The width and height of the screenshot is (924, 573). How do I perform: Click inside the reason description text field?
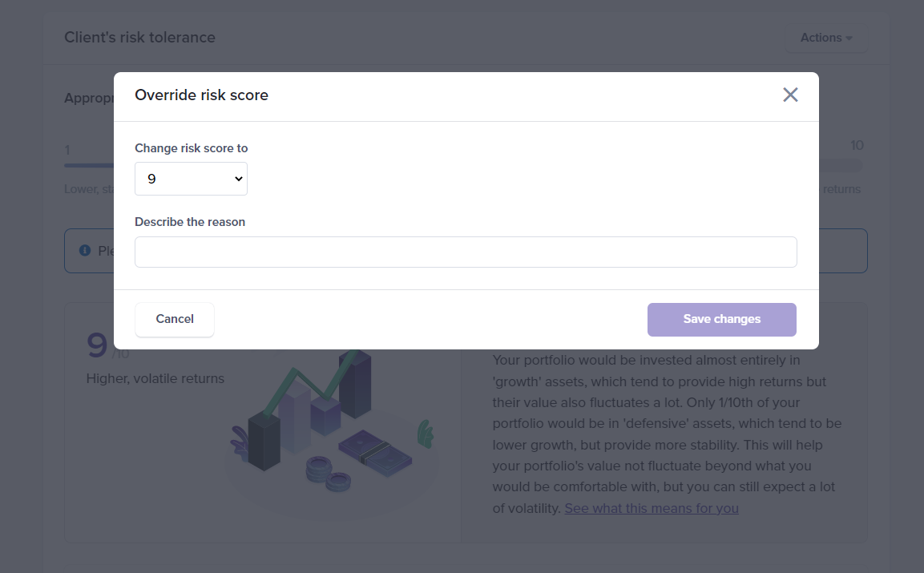click(x=465, y=251)
